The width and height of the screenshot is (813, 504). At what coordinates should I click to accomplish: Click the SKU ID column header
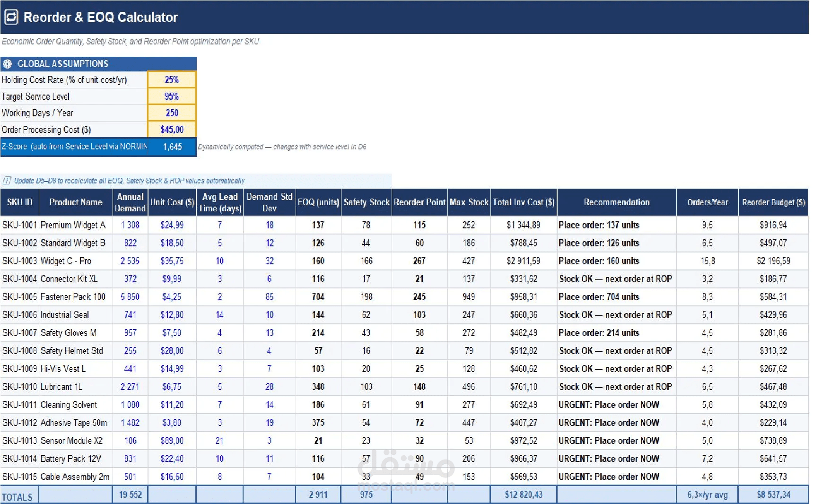20,202
